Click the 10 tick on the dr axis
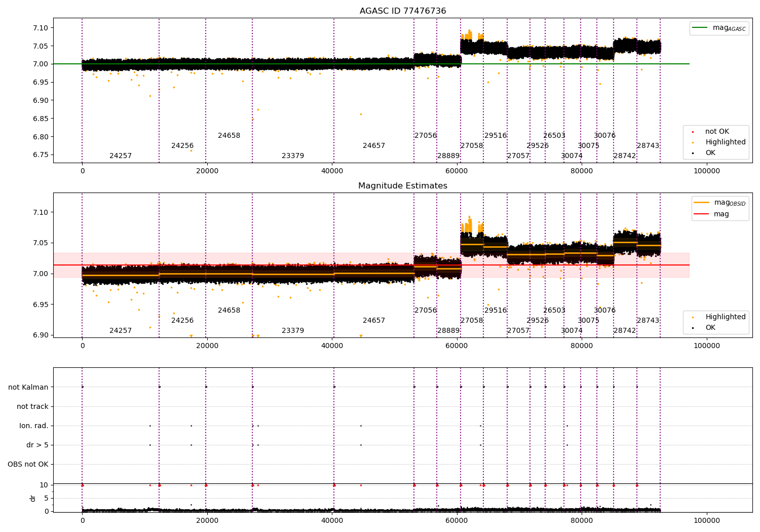 click(44, 485)
